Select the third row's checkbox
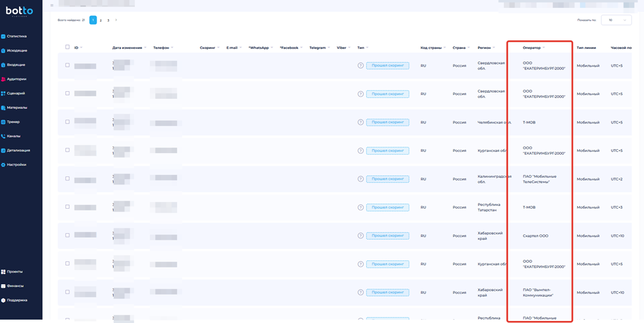The image size is (644, 323). tap(67, 122)
